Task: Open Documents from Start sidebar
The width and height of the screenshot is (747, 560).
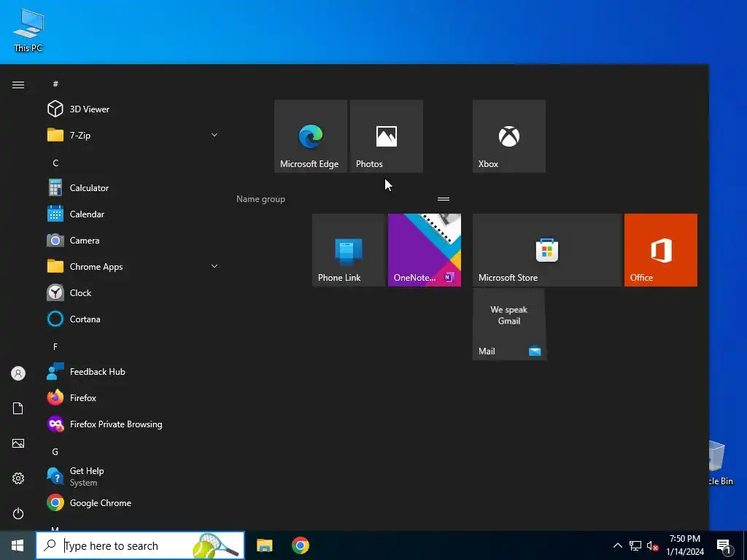Action: pos(18,408)
